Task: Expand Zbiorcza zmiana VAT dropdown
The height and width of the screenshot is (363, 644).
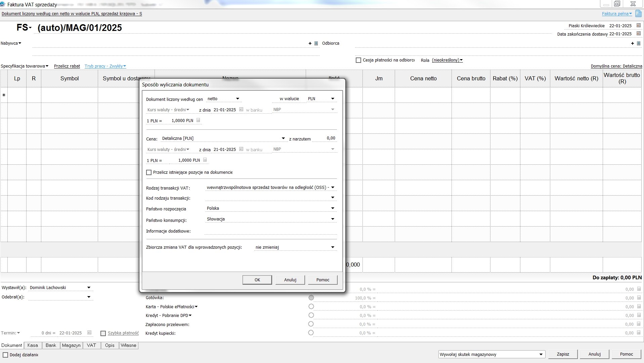Action: pos(333,247)
